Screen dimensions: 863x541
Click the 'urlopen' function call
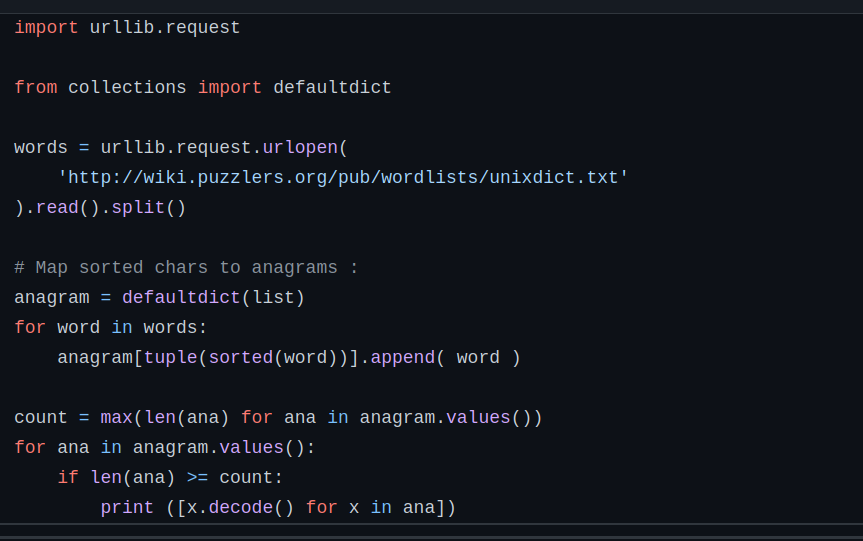click(x=300, y=148)
